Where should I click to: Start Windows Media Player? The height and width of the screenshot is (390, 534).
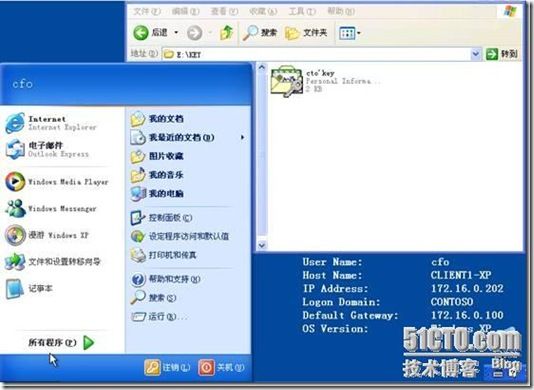pos(57,182)
